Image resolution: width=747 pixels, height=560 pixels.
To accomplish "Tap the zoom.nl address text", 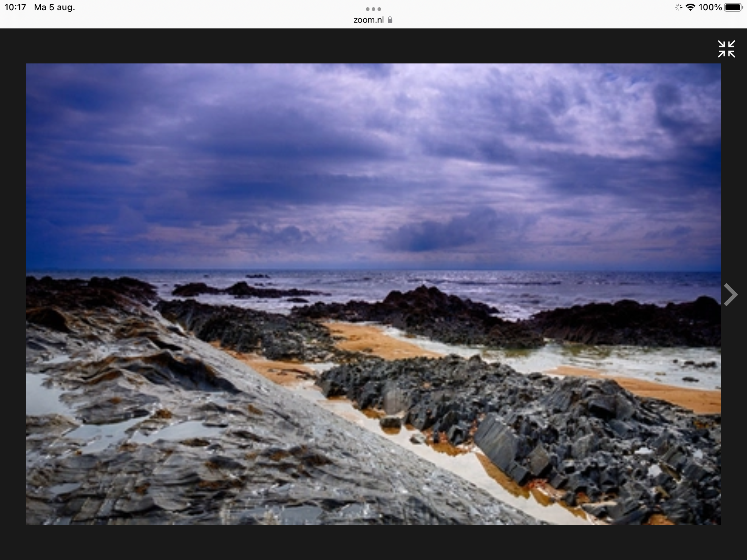I will click(368, 20).
